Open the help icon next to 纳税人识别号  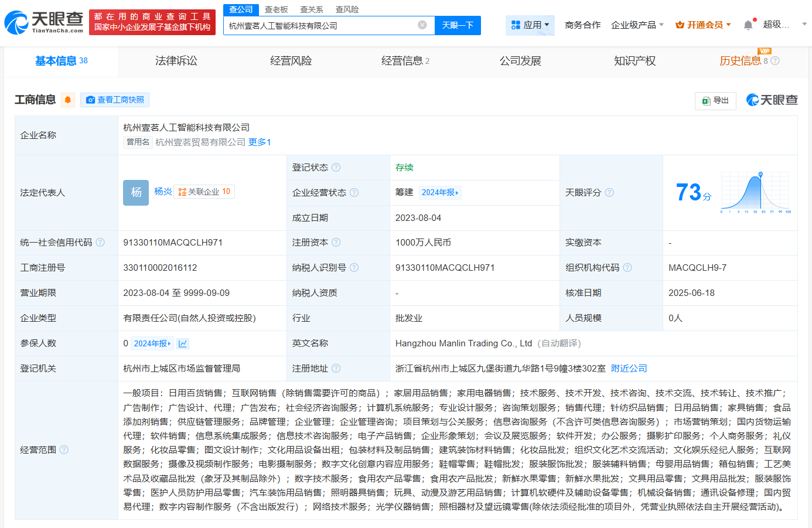point(354,268)
